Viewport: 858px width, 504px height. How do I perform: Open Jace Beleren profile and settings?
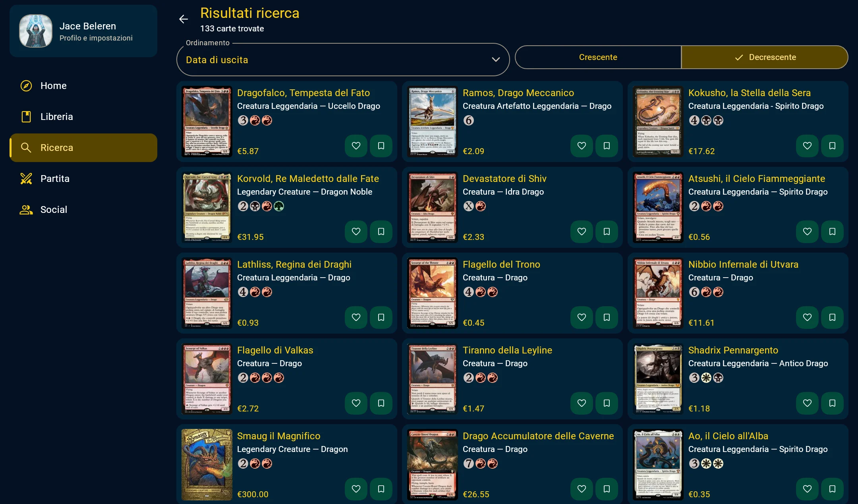pyautogui.click(x=83, y=31)
